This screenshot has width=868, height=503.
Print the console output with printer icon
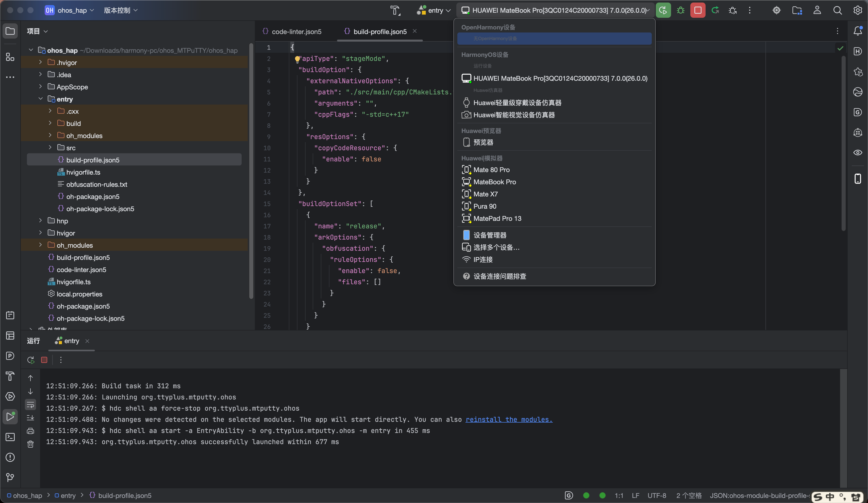[x=31, y=431]
